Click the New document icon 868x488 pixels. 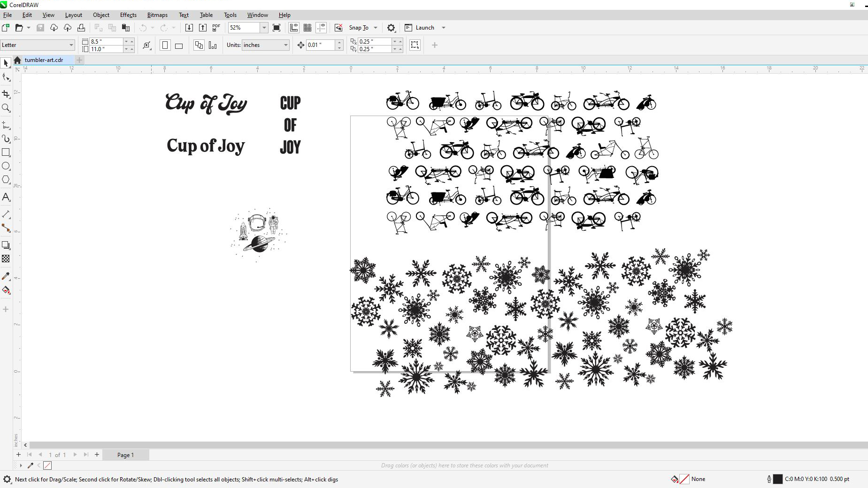(x=6, y=28)
